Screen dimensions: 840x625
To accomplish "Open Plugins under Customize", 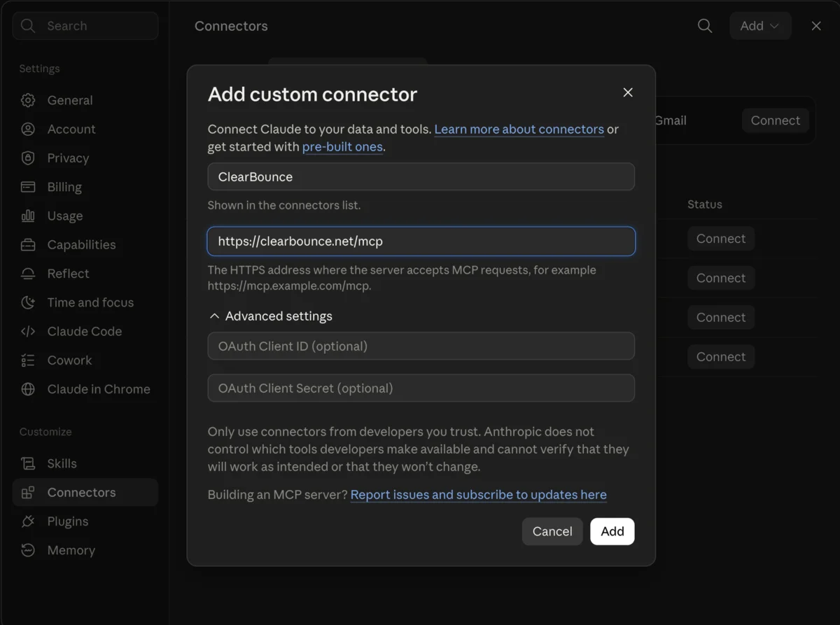I will [85, 521].
